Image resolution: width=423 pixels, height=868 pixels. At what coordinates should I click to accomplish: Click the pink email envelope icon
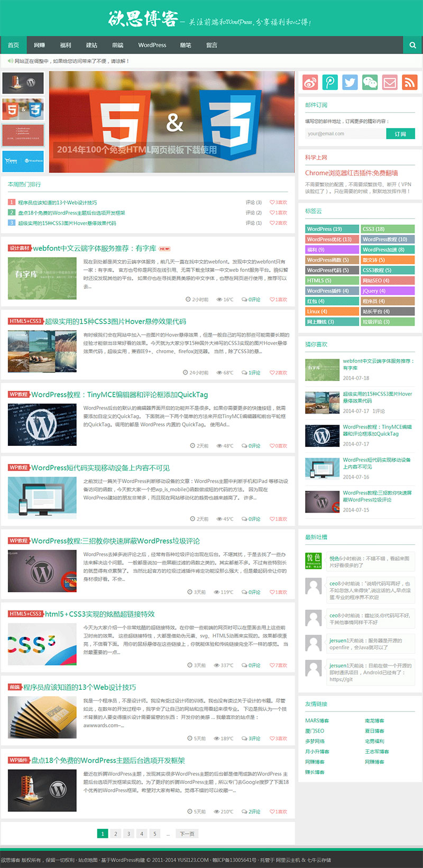click(390, 82)
